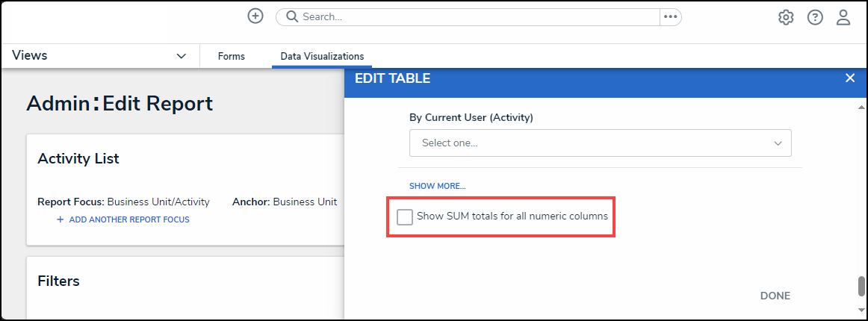The height and width of the screenshot is (321, 868).
Task: Open the help question mark icon
Action: [x=815, y=17]
